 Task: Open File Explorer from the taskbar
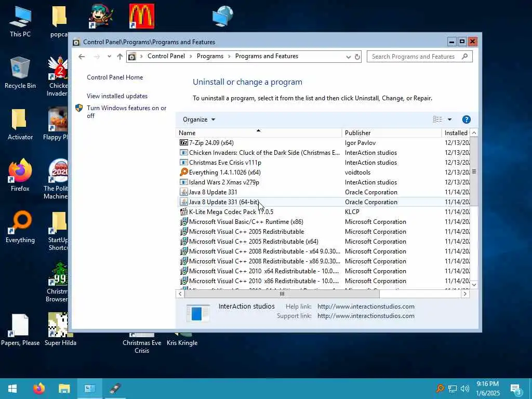click(x=64, y=389)
